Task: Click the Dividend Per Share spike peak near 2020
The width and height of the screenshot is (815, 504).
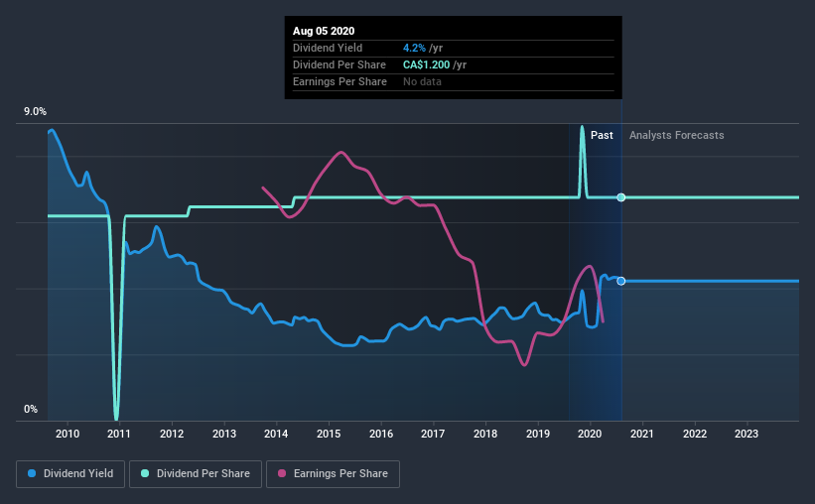Action: 582,127
